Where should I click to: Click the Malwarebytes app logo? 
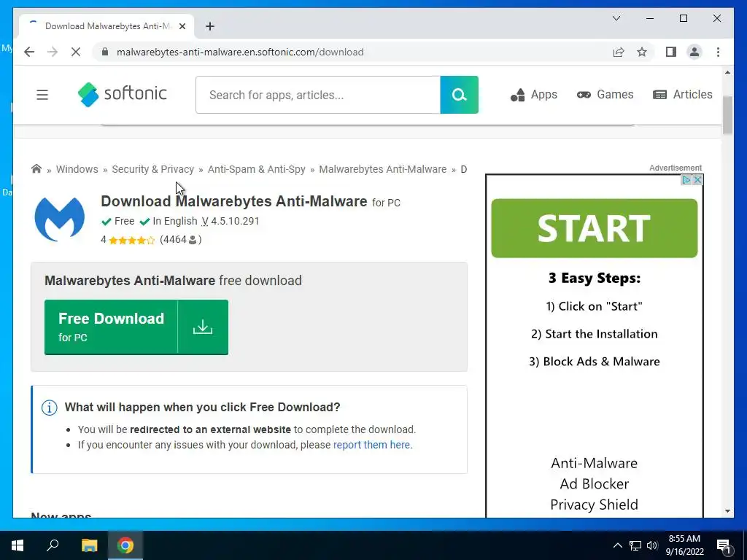point(60,219)
